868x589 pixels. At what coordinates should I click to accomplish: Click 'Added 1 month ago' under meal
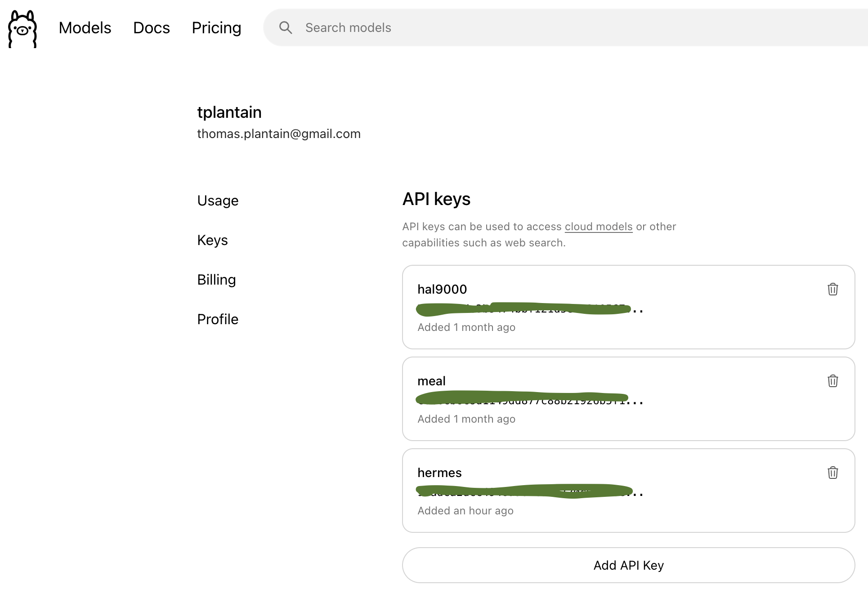(x=466, y=419)
